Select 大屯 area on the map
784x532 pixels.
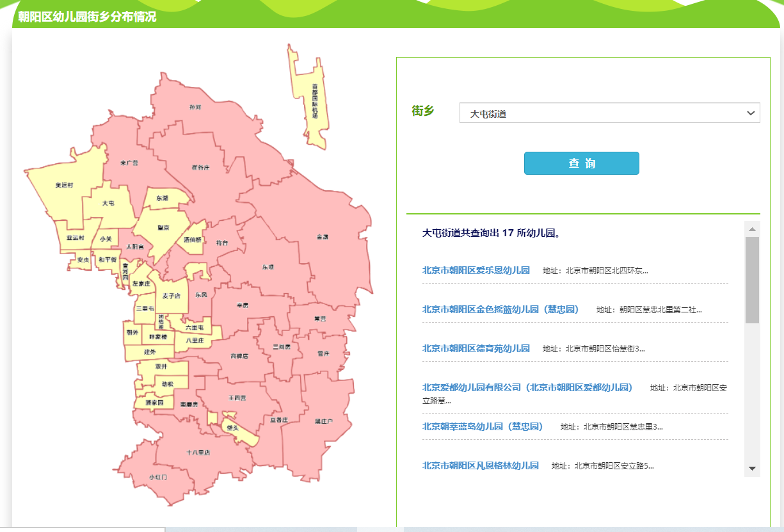[x=108, y=203]
